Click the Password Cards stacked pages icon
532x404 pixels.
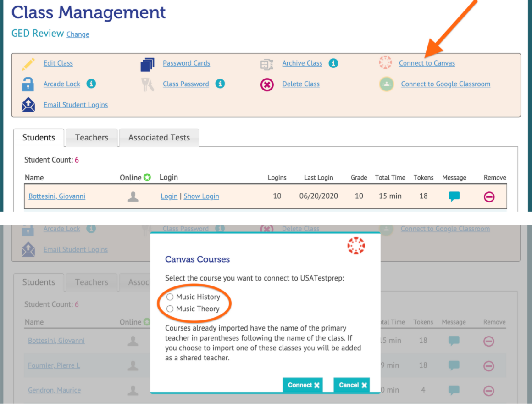pyautogui.click(x=148, y=64)
